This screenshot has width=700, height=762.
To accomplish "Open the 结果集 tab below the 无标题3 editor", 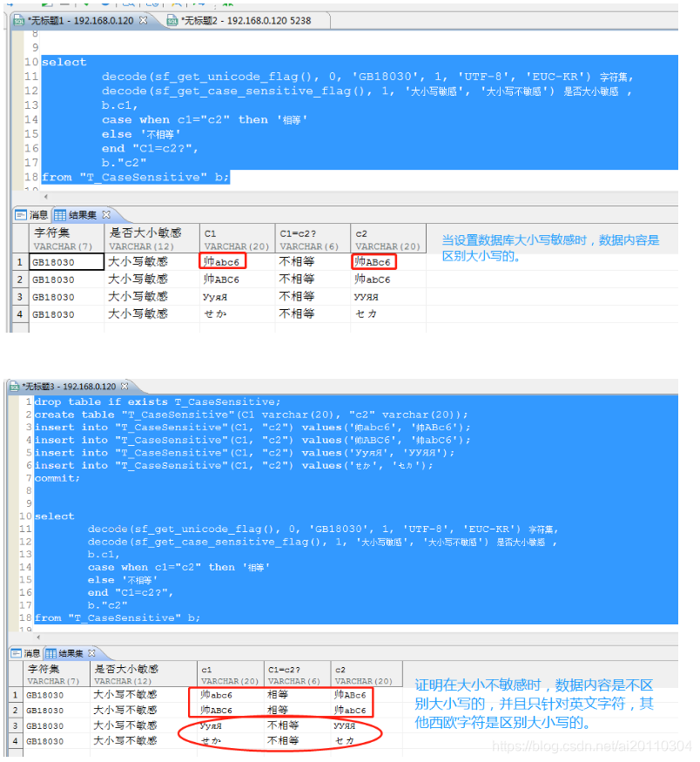I will point(70,653).
